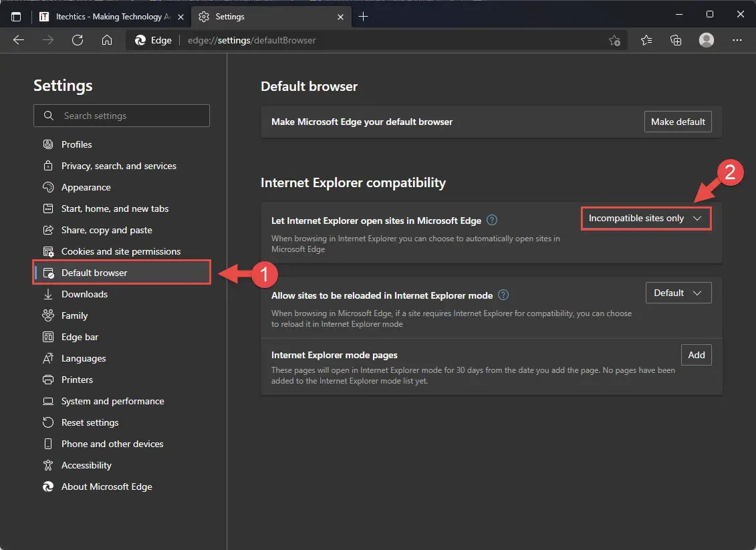The image size is (756, 550).
Task: Click the Make default button
Action: pyautogui.click(x=678, y=122)
